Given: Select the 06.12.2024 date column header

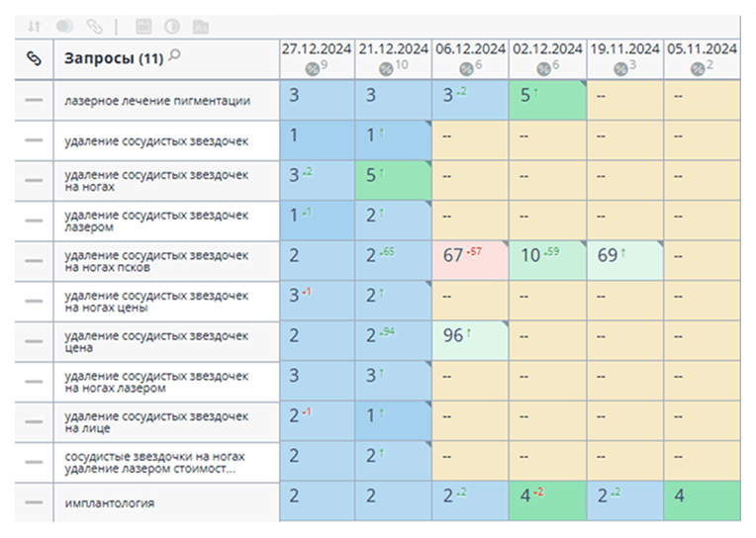Looking at the screenshot, I should tap(471, 59).
